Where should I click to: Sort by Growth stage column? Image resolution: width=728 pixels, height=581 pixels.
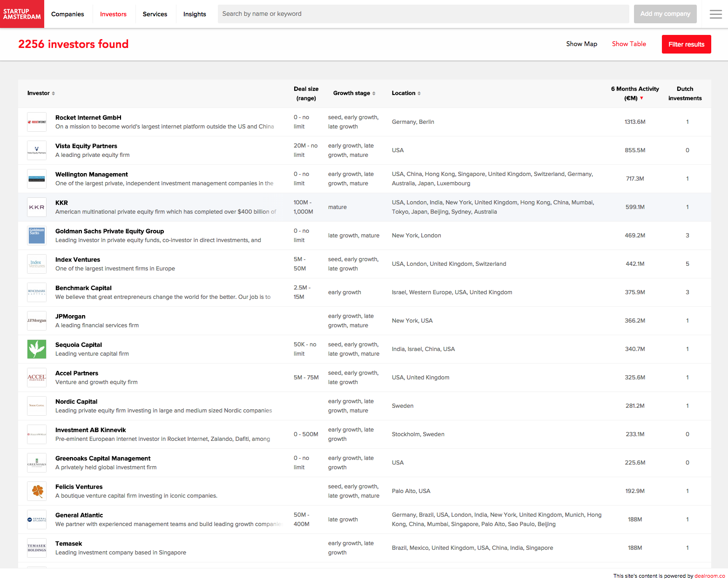coord(354,93)
